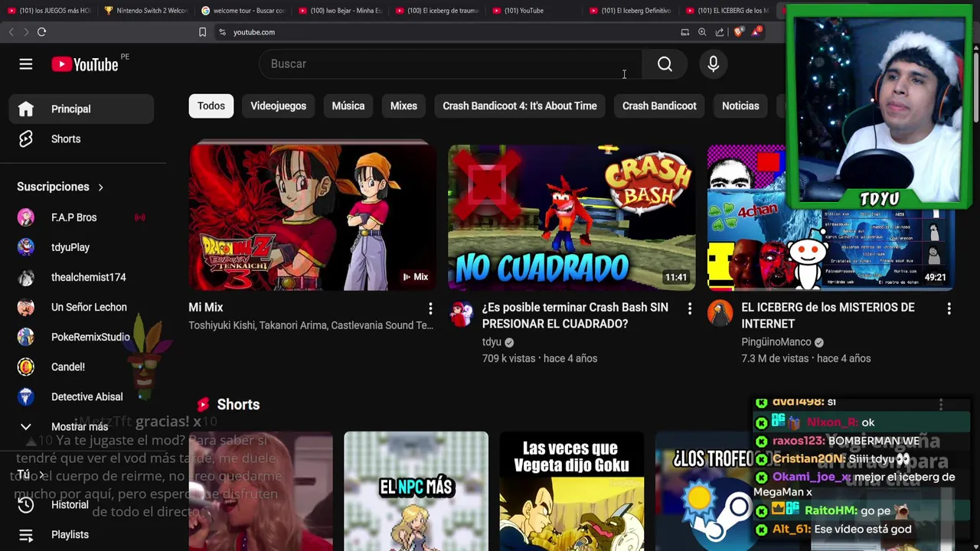
Task: Open PingüinoManco channel avatar
Action: pos(720,313)
